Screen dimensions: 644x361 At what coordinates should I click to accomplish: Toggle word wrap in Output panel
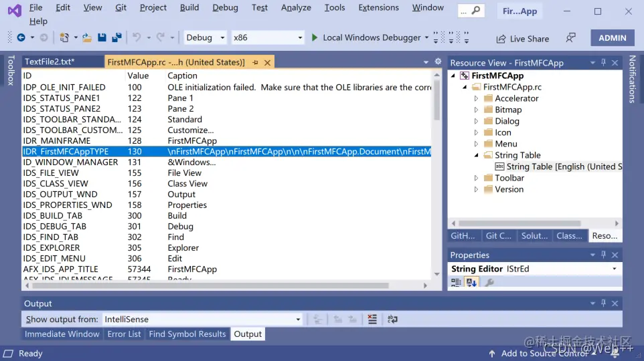392,319
